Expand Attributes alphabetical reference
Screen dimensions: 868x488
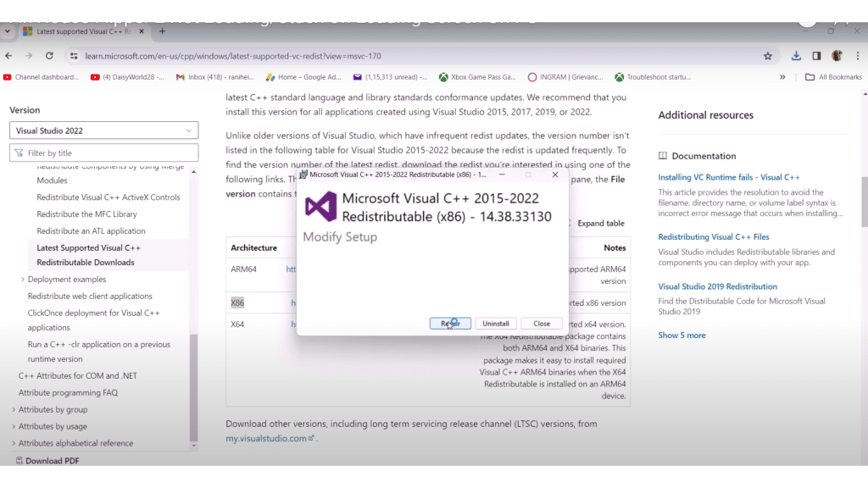click(14, 443)
